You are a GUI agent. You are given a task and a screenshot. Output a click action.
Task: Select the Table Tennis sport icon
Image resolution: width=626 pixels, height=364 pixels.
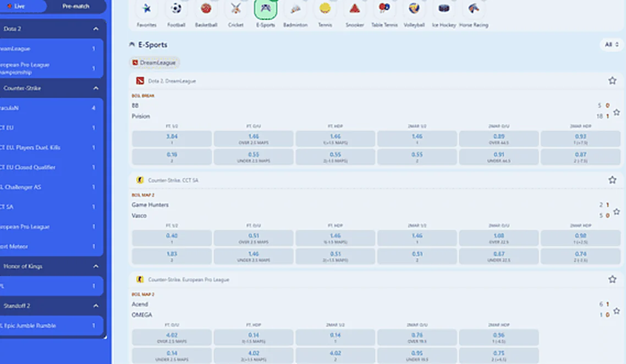[385, 9]
